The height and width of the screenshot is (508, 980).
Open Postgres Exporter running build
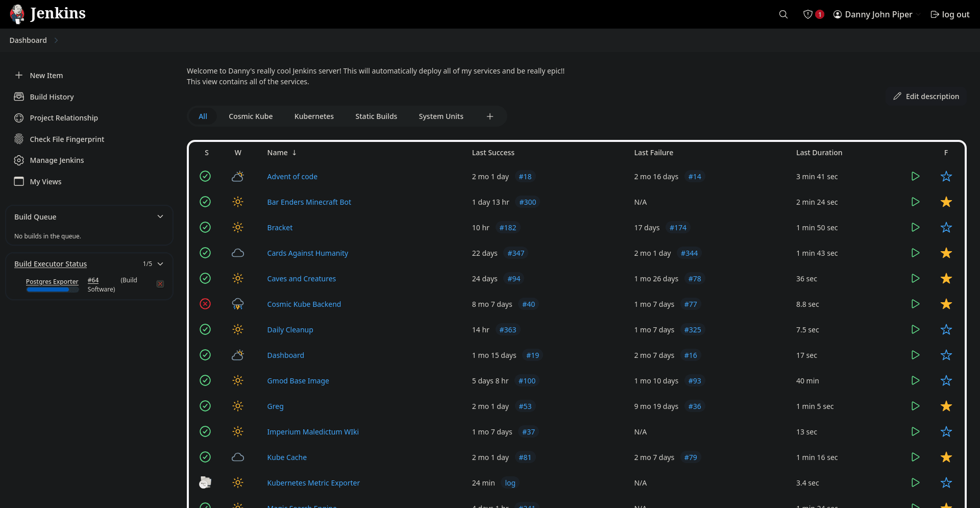click(x=52, y=281)
